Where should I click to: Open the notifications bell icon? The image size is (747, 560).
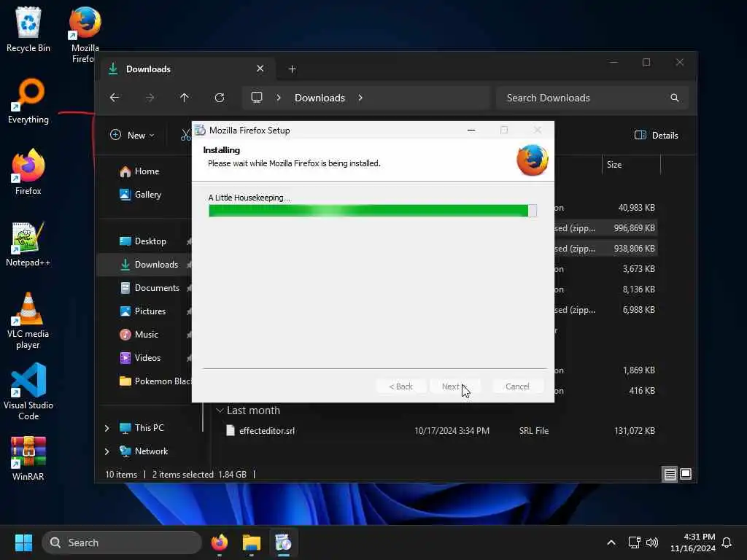(x=727, y=542)
